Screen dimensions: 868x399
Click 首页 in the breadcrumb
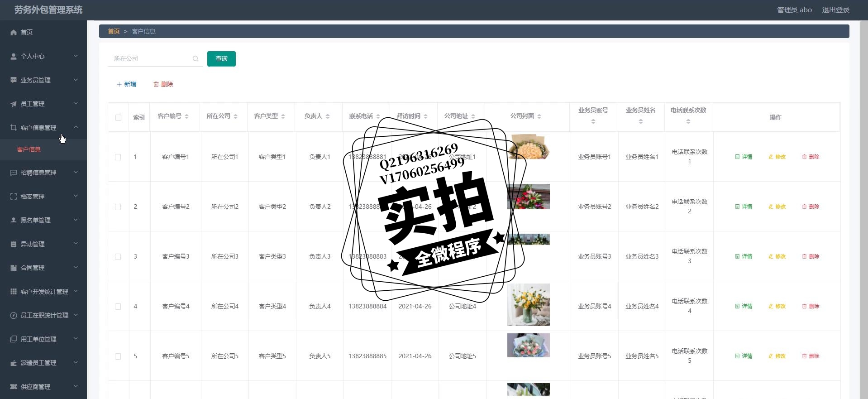point(114,31)
